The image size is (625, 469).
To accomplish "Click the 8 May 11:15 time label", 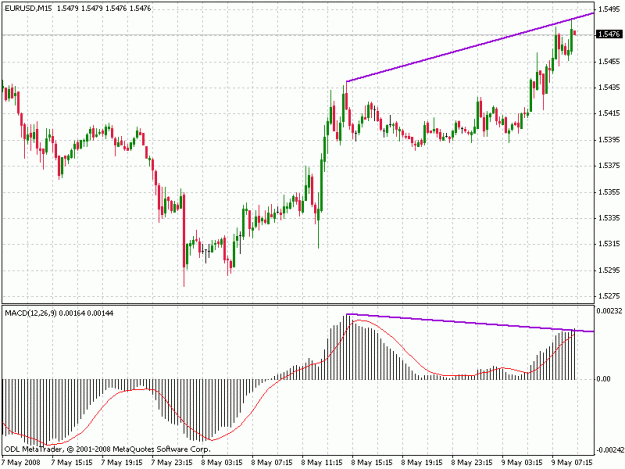I will click(x=322, y=463).
